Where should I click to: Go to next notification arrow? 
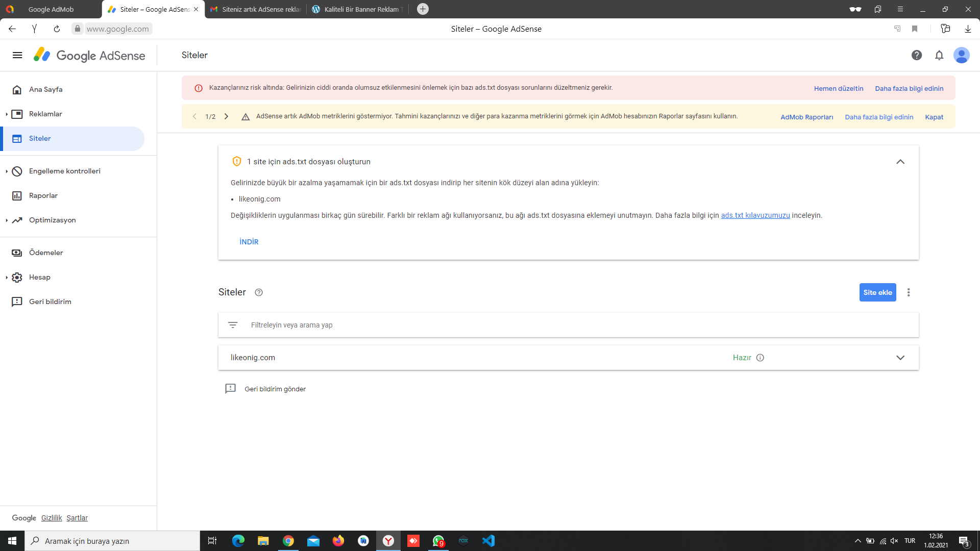click(226, 116)
